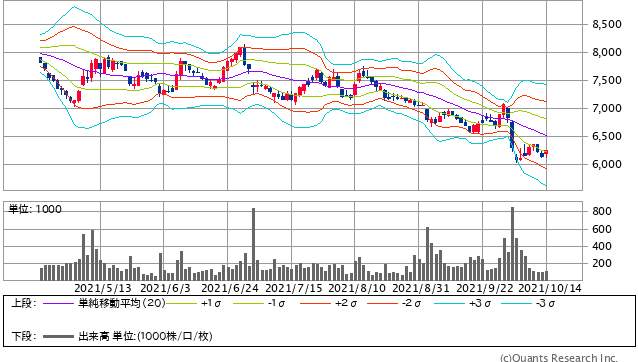Open the Quants Research Inc. copyright link
This screenshot has height=362, width=638.
[559, 358]
